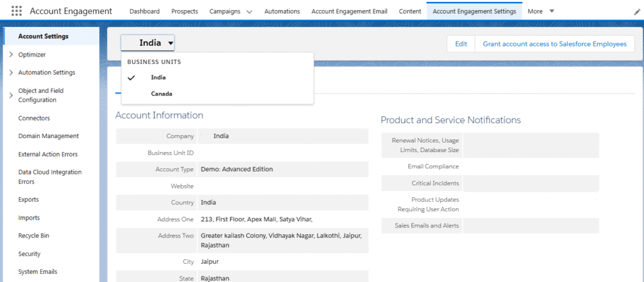Viewport: 644px width, 282px height.
Task: Open the App Launcher grid icon
Action: pyautogui.click(x=16, y=11)
